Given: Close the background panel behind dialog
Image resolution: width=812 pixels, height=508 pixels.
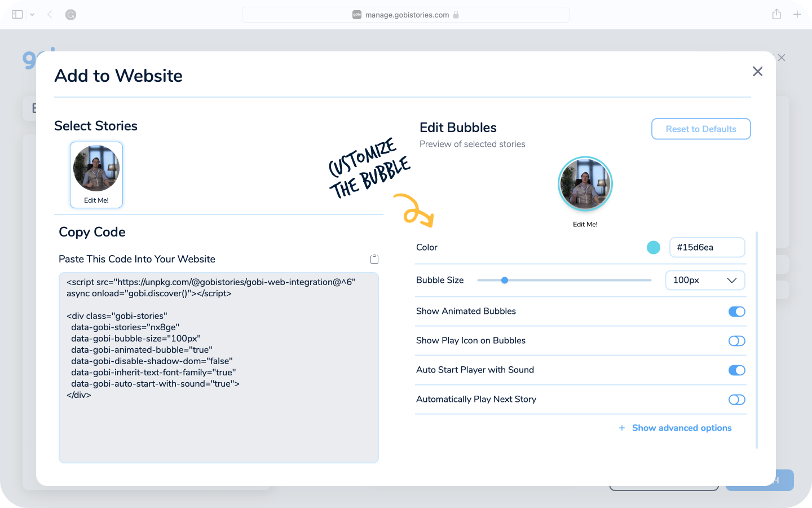Looking at the screenshot, I should pos(782,58).
